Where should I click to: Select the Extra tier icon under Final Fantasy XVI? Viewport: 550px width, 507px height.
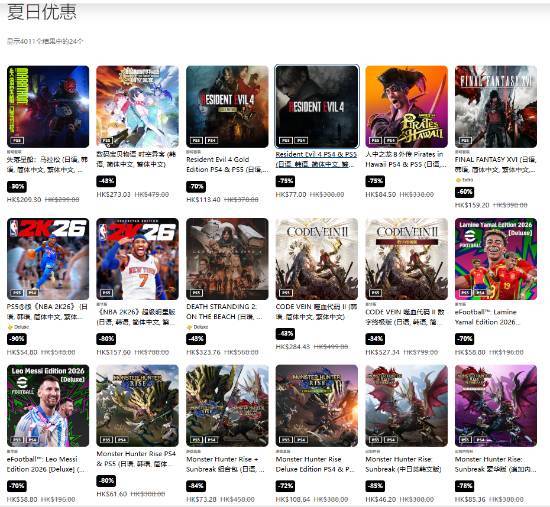click(x=458, y=180)
